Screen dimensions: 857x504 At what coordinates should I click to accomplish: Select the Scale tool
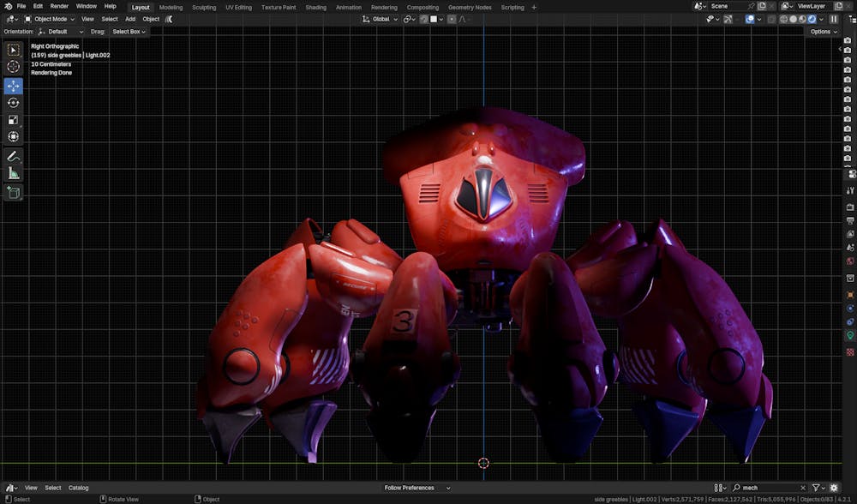13,120
